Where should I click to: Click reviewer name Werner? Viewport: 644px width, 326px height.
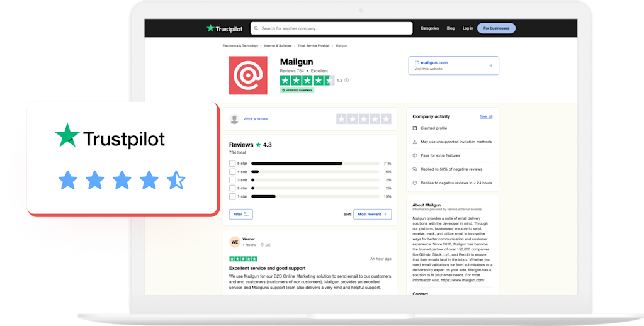249,239
